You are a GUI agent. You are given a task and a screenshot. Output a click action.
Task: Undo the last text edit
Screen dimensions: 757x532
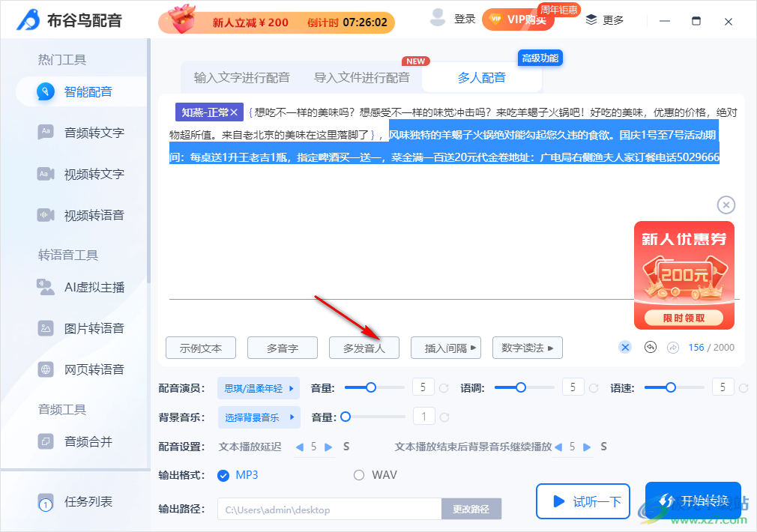pyautogui.click(x=651, y=347)
